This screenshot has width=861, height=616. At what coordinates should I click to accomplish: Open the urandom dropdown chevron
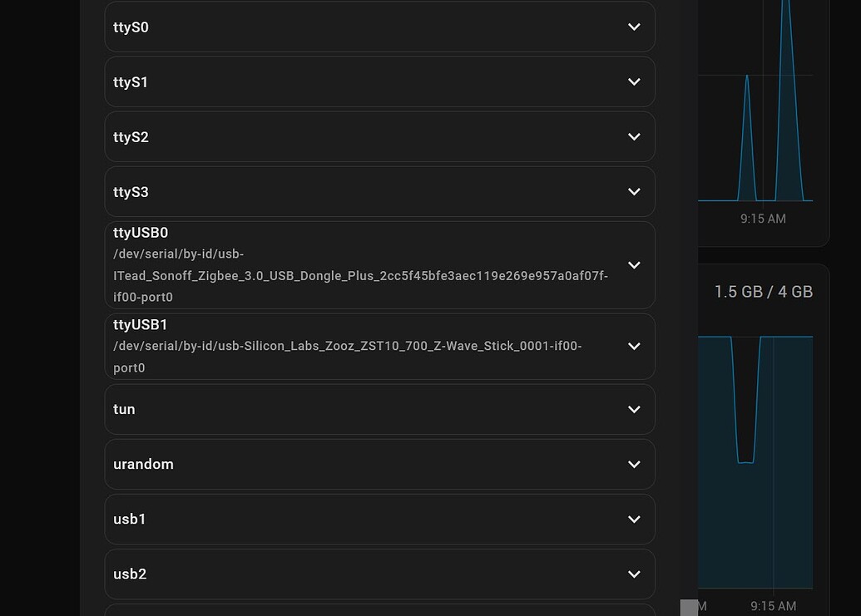[x=633, y=464]
